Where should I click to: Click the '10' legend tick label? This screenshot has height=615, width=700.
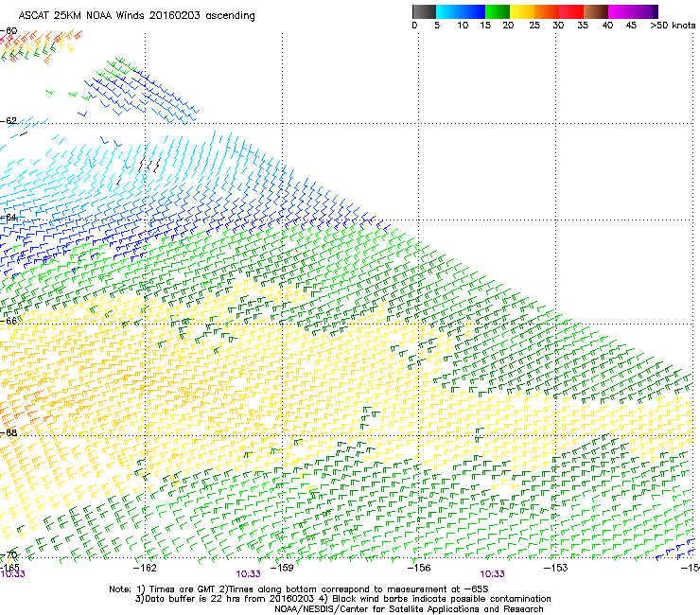(x=463, y=26)
